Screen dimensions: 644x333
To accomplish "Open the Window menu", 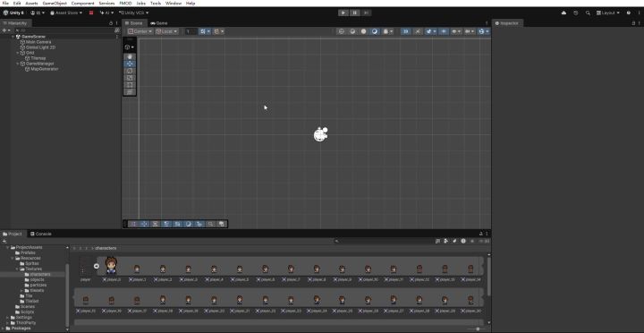I will click(174, 3).
